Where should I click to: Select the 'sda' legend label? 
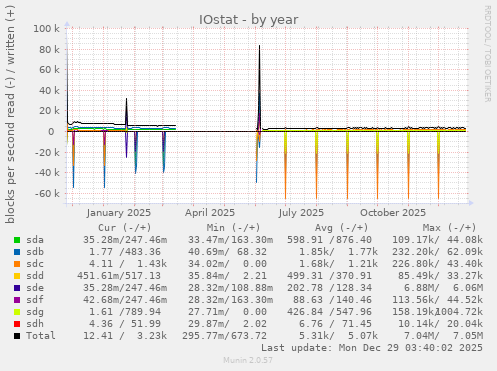click(35, 240)
